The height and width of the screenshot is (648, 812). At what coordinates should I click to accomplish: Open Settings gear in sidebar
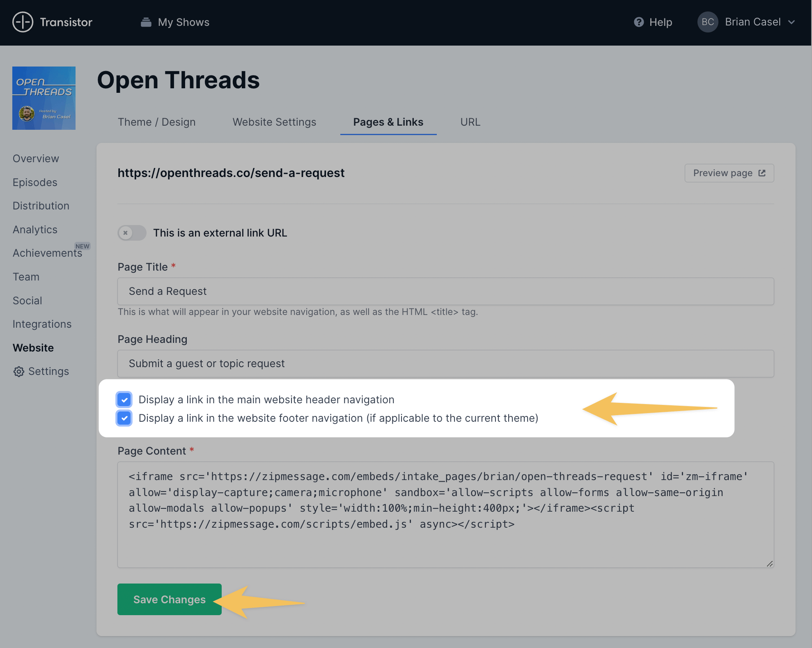[x=19, y=372]
